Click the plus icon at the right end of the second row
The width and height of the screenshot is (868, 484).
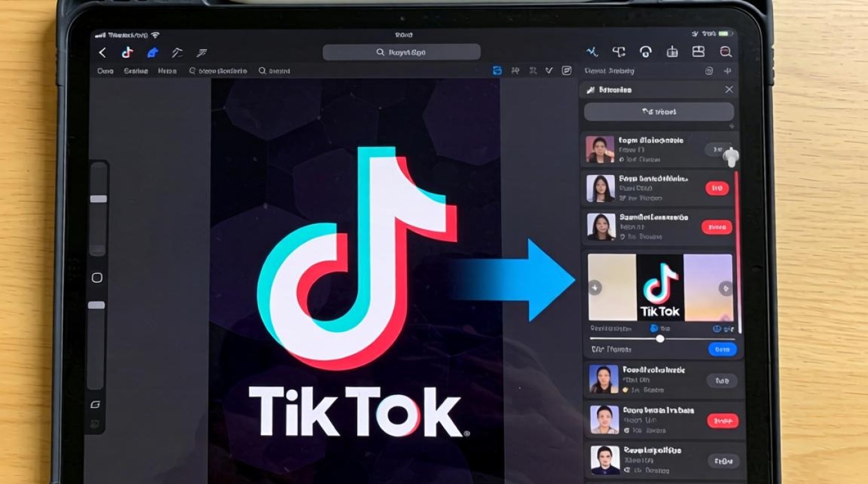click(x=728, y=71)
